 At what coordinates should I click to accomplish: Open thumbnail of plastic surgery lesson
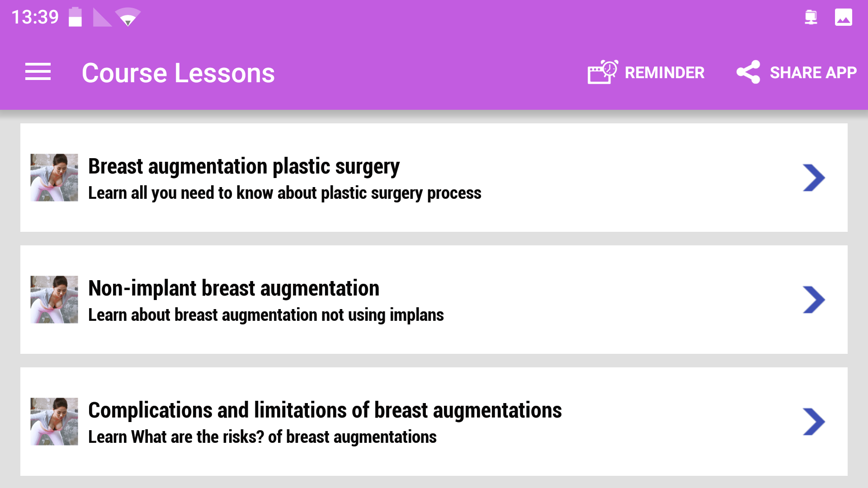point(54,178)
